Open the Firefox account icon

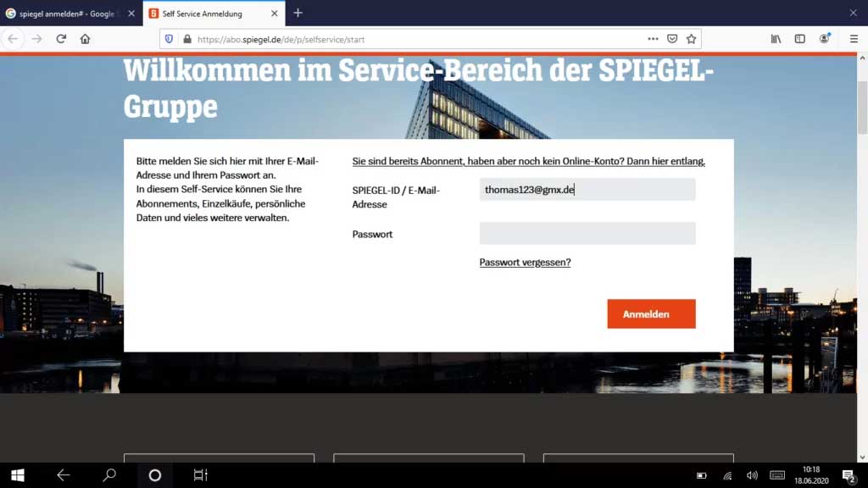pos(825,39)
